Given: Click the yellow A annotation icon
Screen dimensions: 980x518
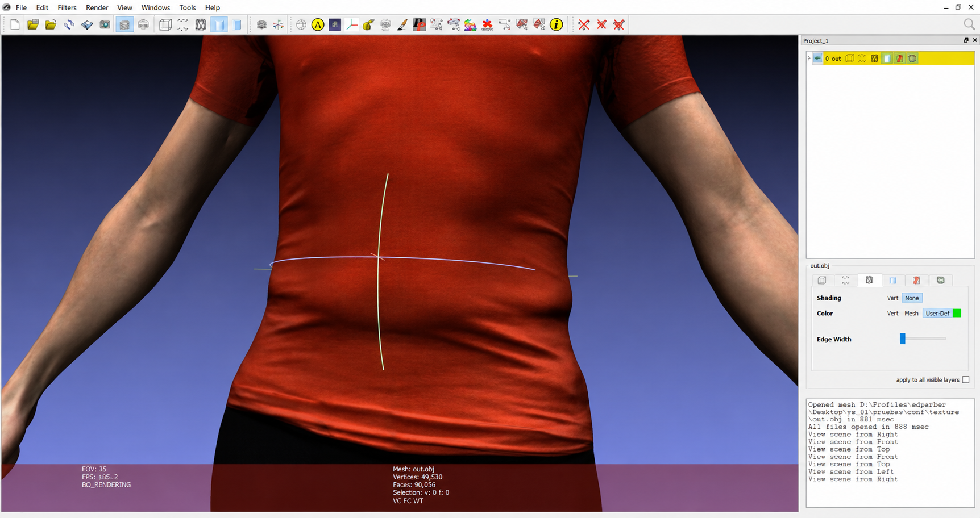Looking at the screenshot, I should (x=318, y=24).
